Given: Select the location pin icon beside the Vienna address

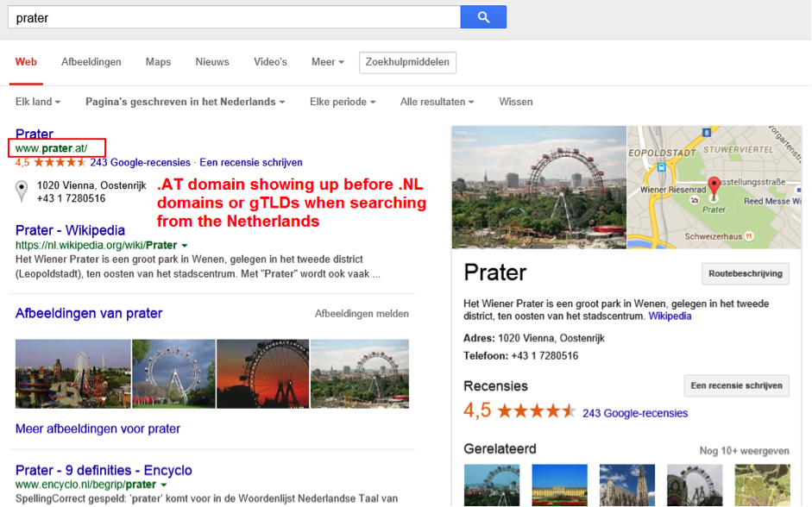Looking at the screenshot, I should point(20,186).
